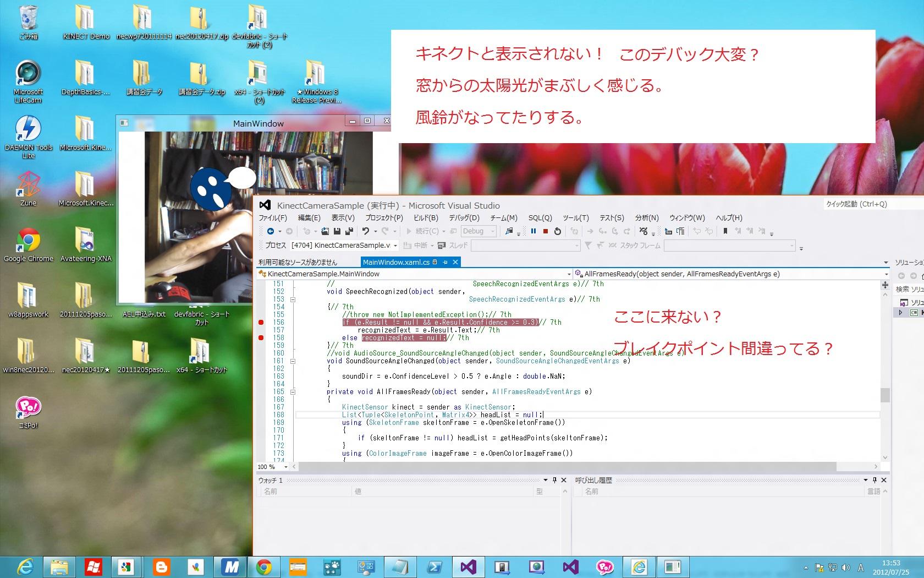Screen dimensions: 924x578
Task: Select the ごみ箱 recycle bin desktop icon
Action: click(29, 23)
